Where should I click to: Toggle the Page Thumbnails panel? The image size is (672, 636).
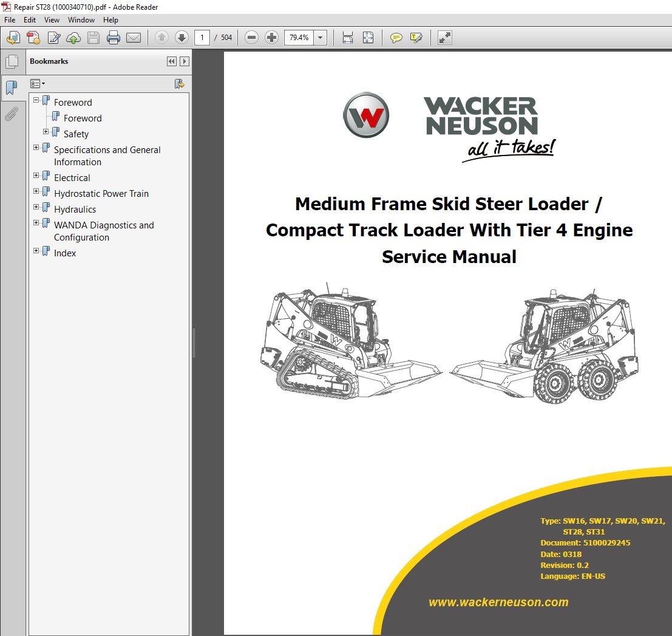pos(11,61)
